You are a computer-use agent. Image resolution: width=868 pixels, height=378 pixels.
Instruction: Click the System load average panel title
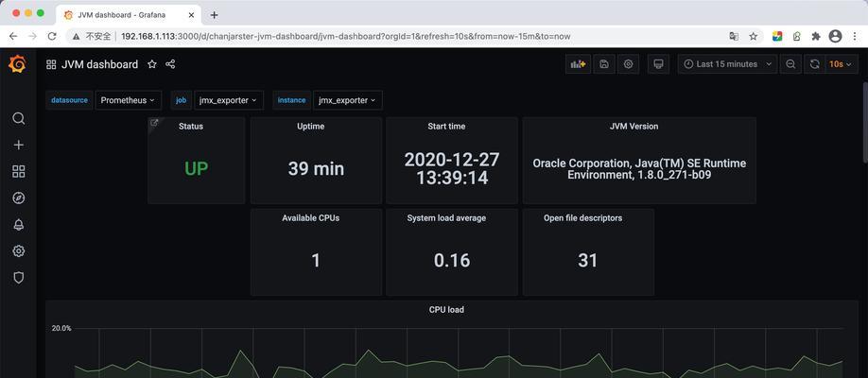pyautogui.click(x=446, y=218)
